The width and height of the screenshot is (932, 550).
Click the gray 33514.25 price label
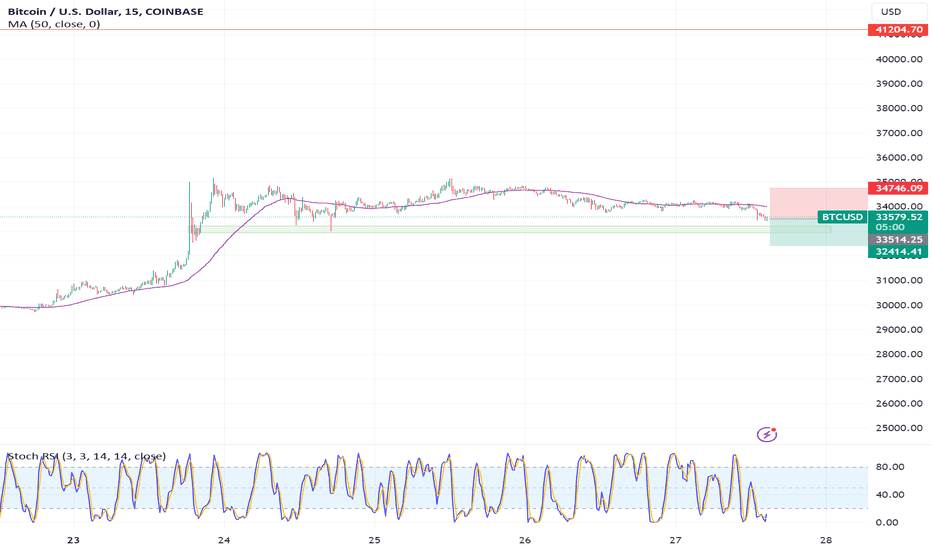(898, 240)
